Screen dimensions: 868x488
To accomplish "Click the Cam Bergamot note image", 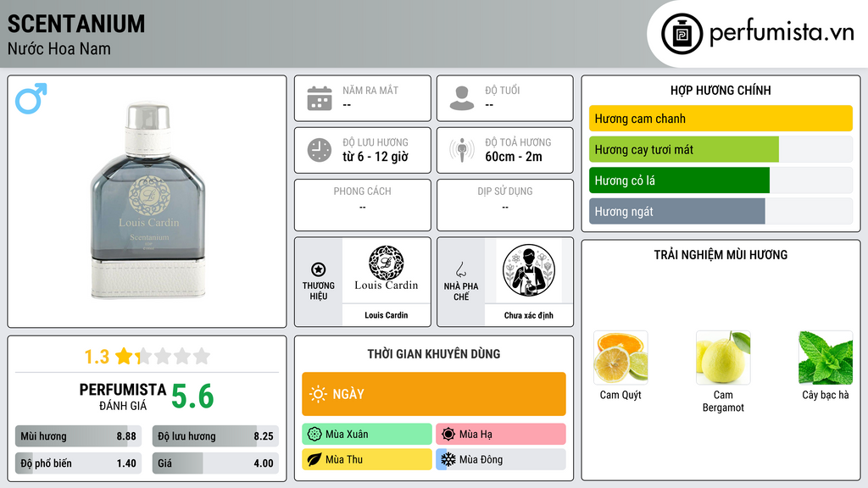I will [x=723, y=358].
